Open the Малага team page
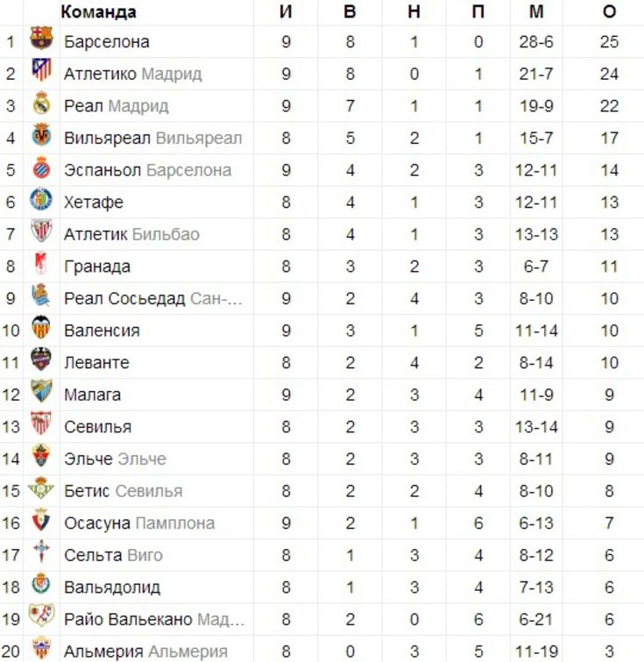 92,395
